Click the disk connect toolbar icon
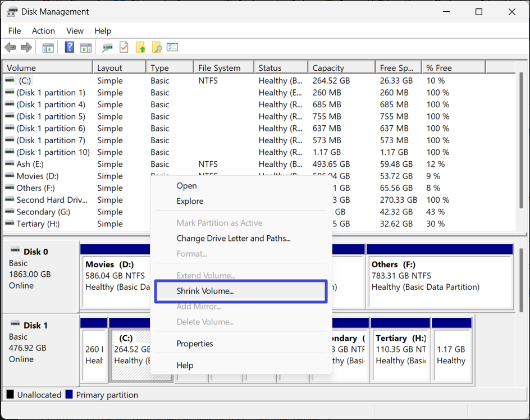The image size is (530, 420). (107, 48)
